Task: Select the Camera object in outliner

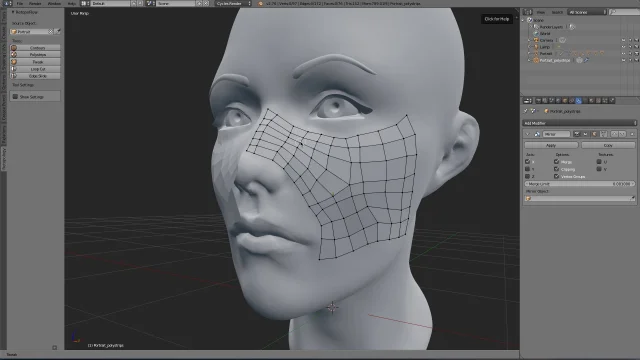Action: [x=546, y=40]
